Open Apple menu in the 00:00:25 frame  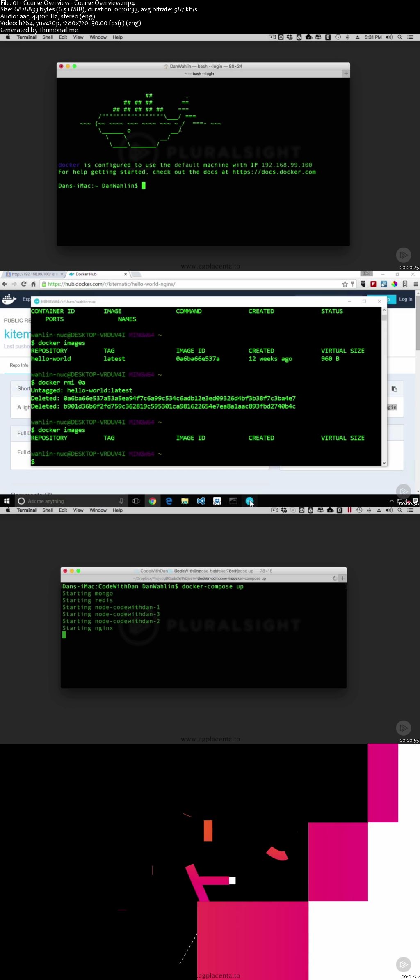coord(8,37)
